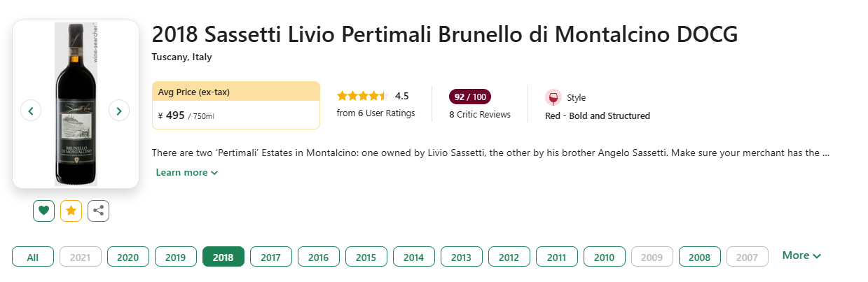Click the yellow star rating icon

point(71,210)
